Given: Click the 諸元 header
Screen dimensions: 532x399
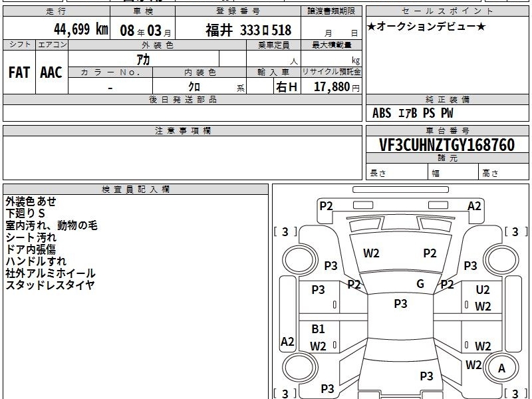Looking at the screenshot, I should click(447, 158).
